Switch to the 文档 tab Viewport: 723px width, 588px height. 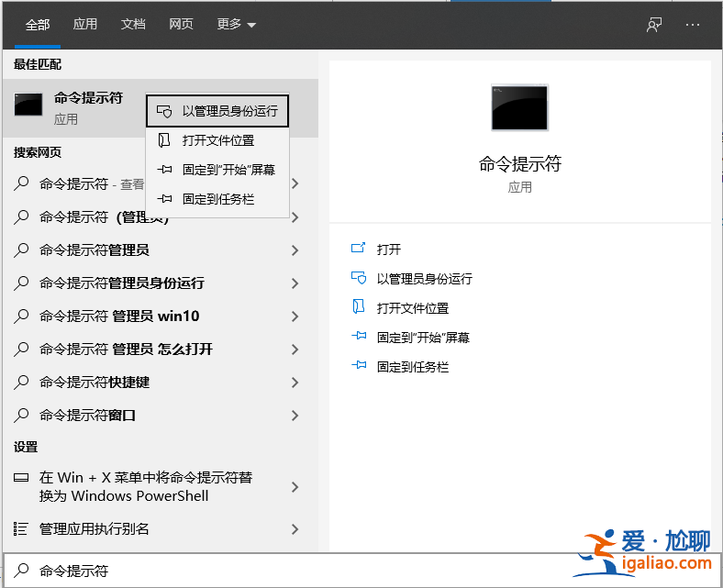(x=133, y=25)
